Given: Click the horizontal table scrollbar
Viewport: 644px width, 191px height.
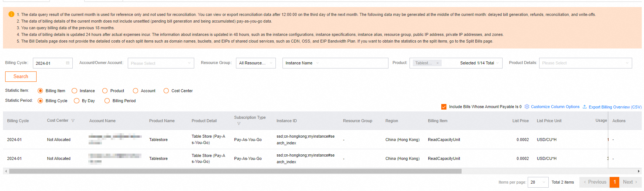Looking at the screenshot, I should click(235, 171).
